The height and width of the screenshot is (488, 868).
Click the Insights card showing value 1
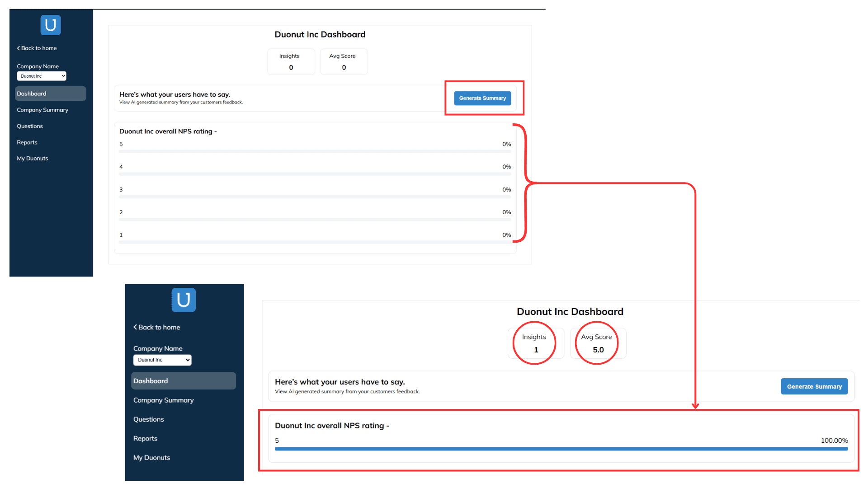(x=536, y=343)
